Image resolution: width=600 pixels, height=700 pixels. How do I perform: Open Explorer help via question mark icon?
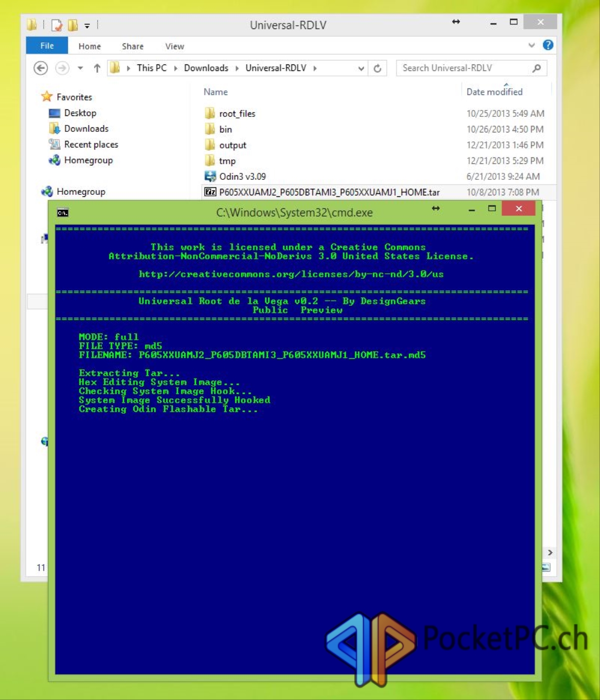tap(548, 45)
